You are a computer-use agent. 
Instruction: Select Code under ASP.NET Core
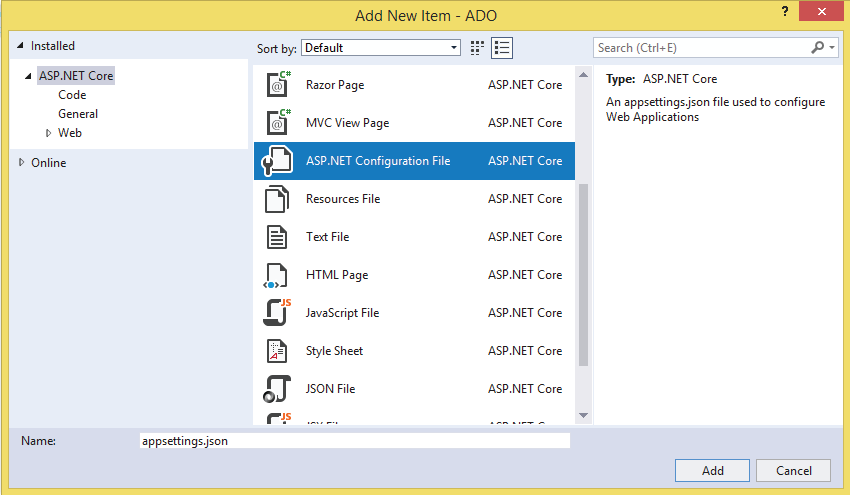(x=72, y=95)
